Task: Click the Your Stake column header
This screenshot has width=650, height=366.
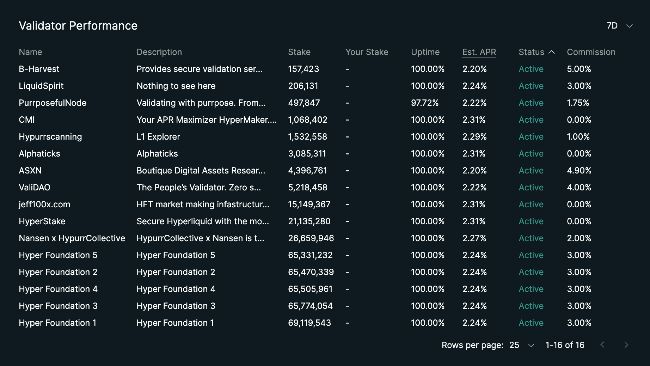Action: [367, 52]
